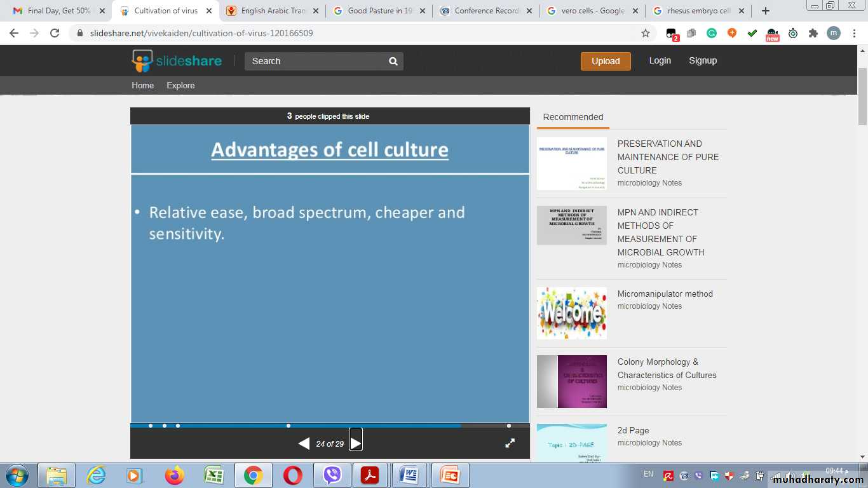Click the search magnifier icon
868x488 pixels.
pyautogui.click(x=393, y=61)
